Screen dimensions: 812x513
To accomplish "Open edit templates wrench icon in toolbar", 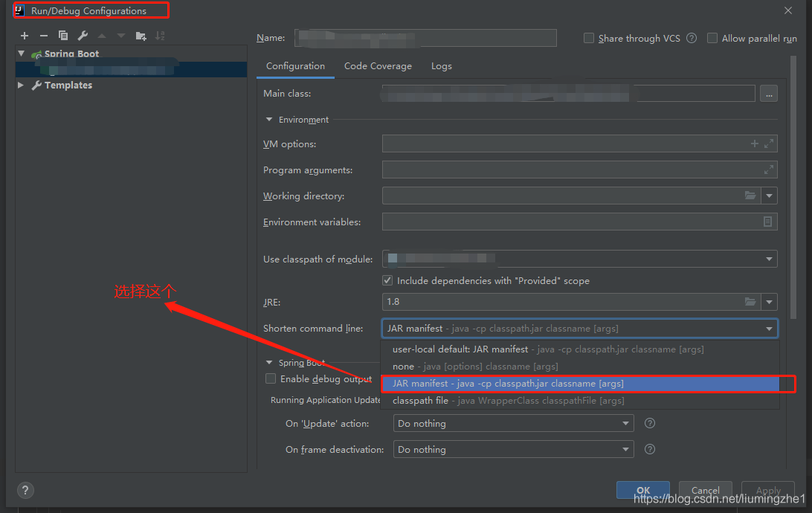I will [83, 36].
